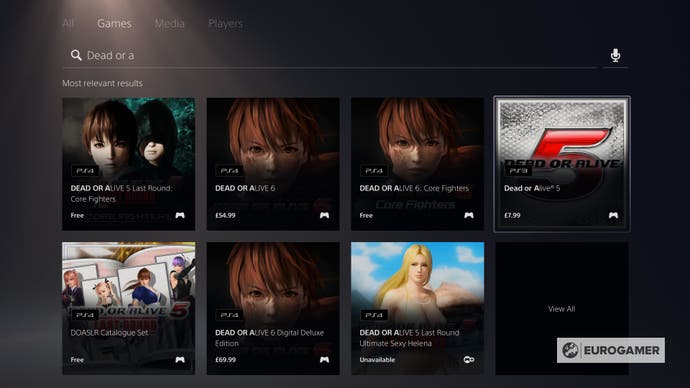Click controller icon on DOA6 Core Fighters tile
This screenshot has height=388, width=690.
(x=469, y=215)
